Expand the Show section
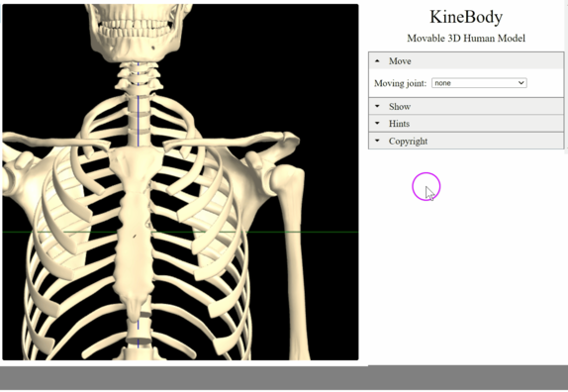Viewport: 568px width, 392px height. click(x=466, y=107)
